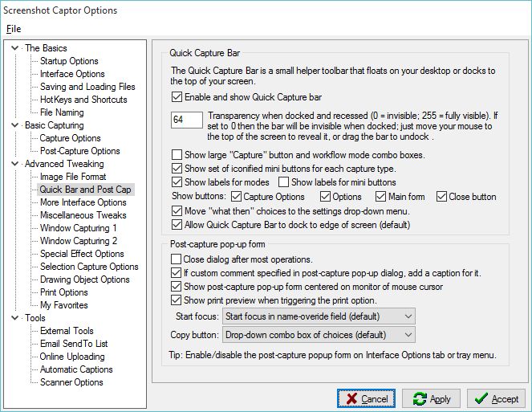Click the Apply button
532x412 pixels.
pyautogui.click(x=431, y=398)
